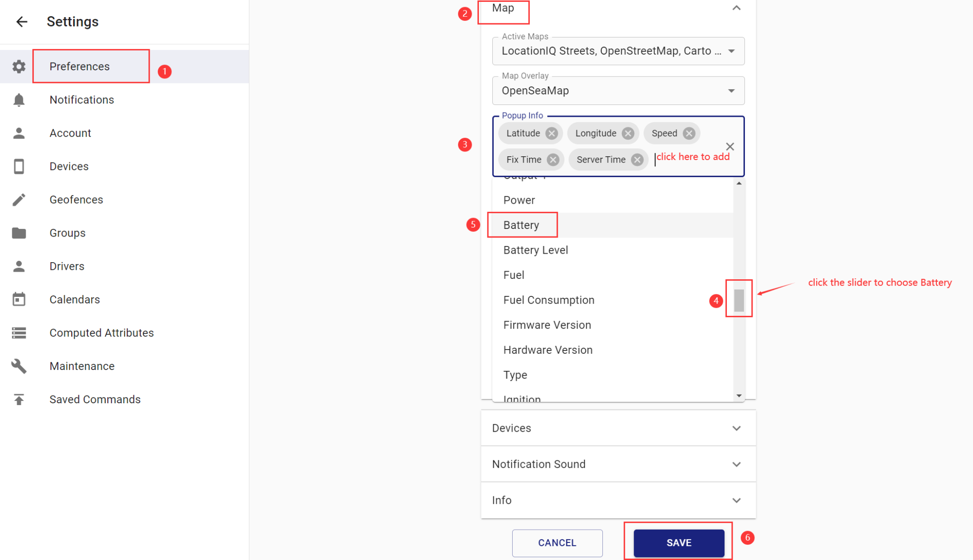
Task: Open Geofences using the pencil icon
Action: point(19,199)
